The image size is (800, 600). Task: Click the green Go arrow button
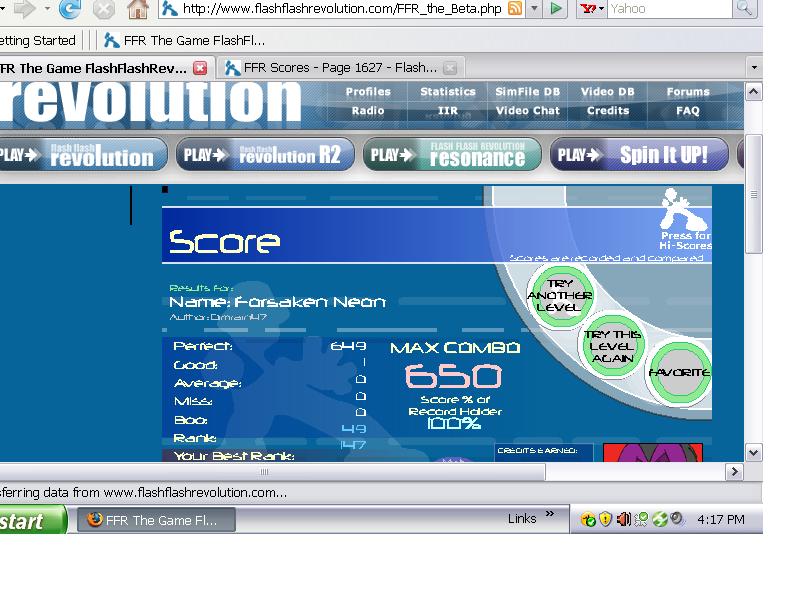coord(556,9)
